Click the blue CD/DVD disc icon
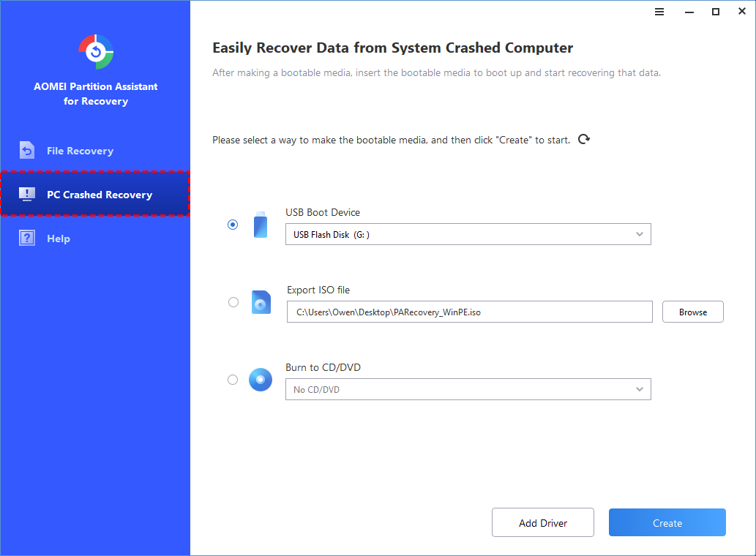This screenshot has width=756, height=556. [261, 380]
